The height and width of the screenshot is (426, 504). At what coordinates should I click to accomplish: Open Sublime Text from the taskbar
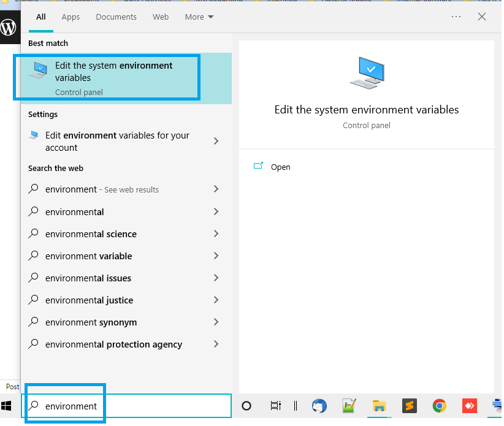click(x=409, y=406)
